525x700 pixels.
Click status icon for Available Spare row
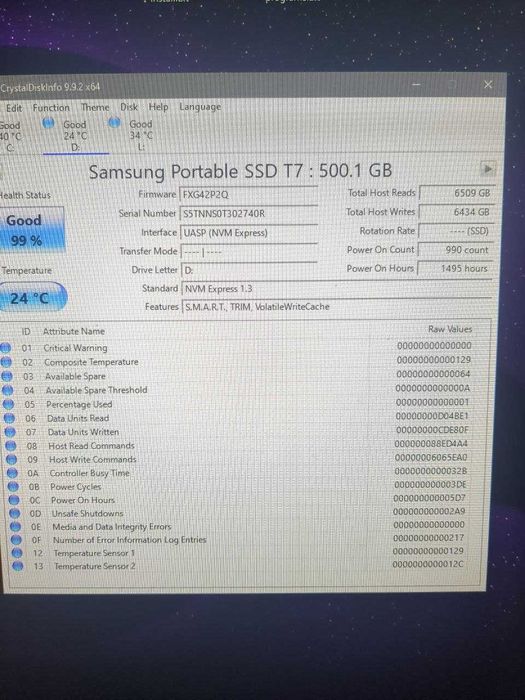(x=7, y=376)
